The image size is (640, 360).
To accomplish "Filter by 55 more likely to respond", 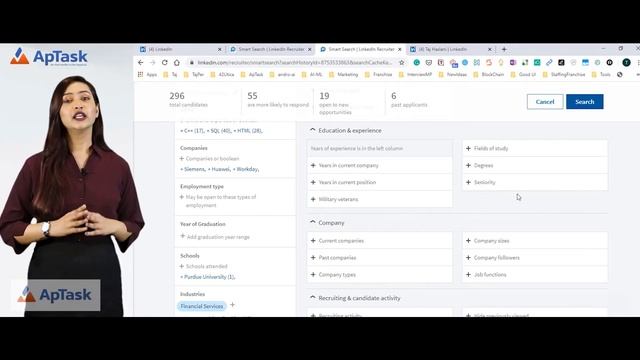I will pyautogui.click(x=278, y=100).
